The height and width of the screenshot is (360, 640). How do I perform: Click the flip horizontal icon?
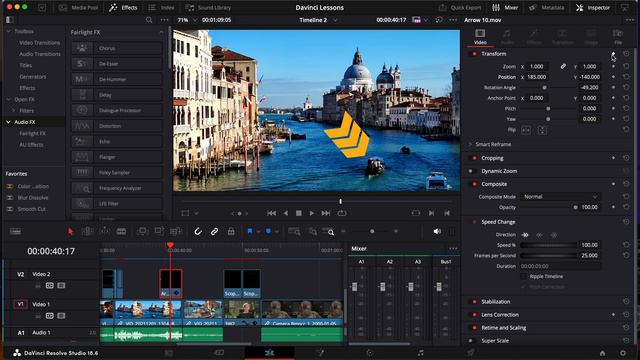[x=526, y=130]
